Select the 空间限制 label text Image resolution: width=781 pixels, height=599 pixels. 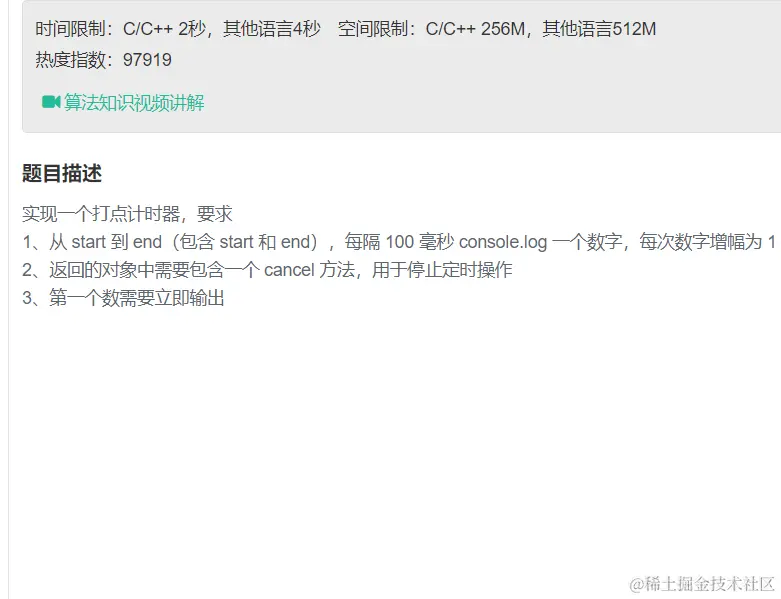click(373, 29)
